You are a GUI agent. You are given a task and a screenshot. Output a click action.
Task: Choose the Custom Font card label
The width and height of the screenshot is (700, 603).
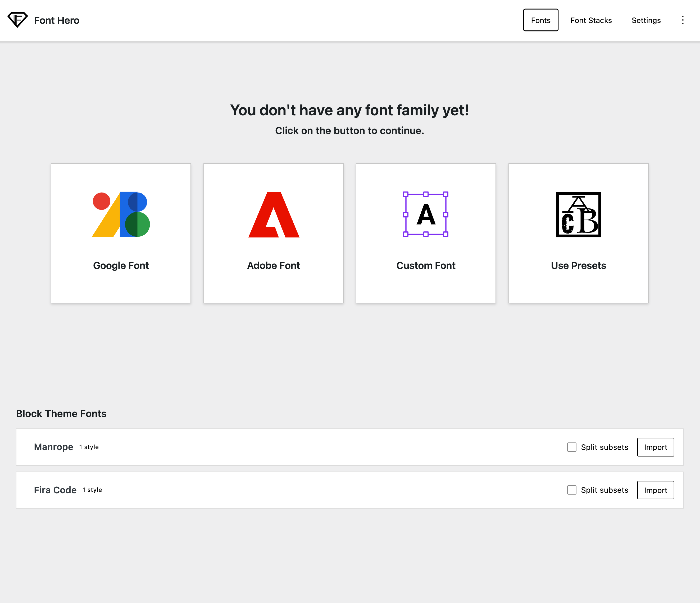coord(426,266)
